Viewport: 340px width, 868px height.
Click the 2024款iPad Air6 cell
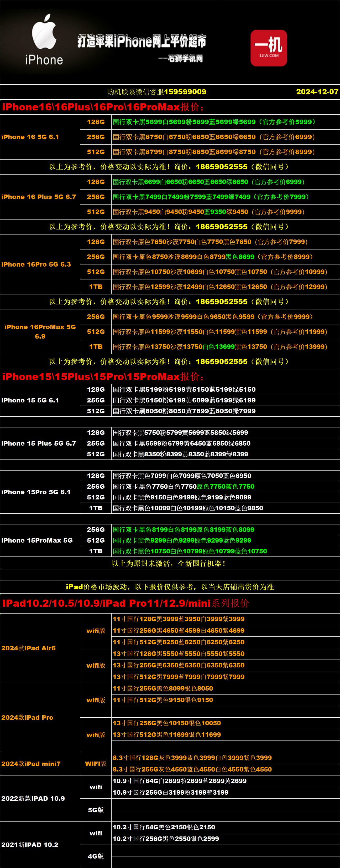click(40, 648)
